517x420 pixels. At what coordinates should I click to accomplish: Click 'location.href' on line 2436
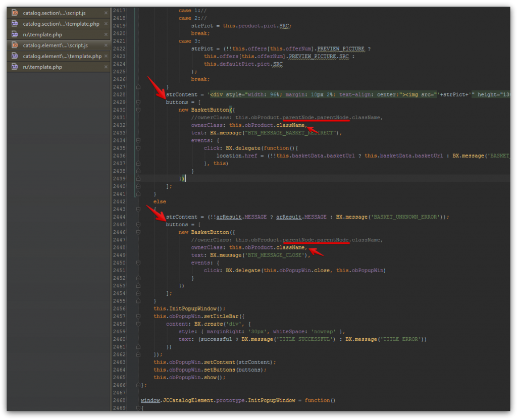point(237,155)
